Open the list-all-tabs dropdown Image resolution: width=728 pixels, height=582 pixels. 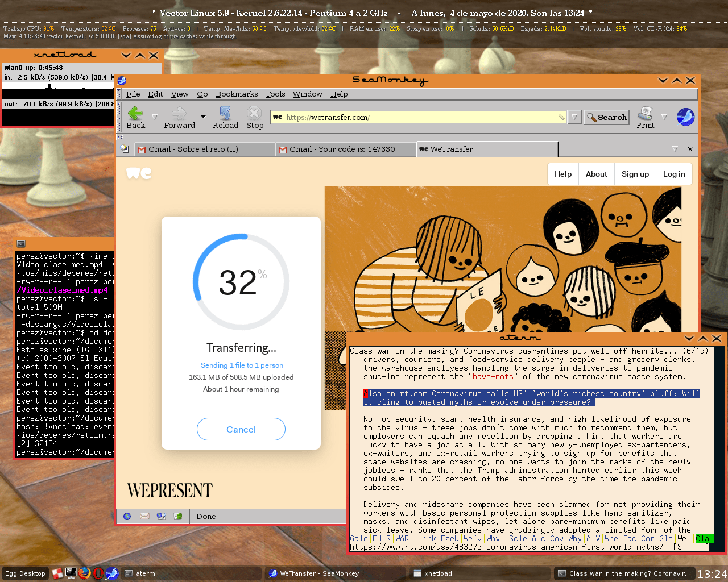[x=675, y=149]
